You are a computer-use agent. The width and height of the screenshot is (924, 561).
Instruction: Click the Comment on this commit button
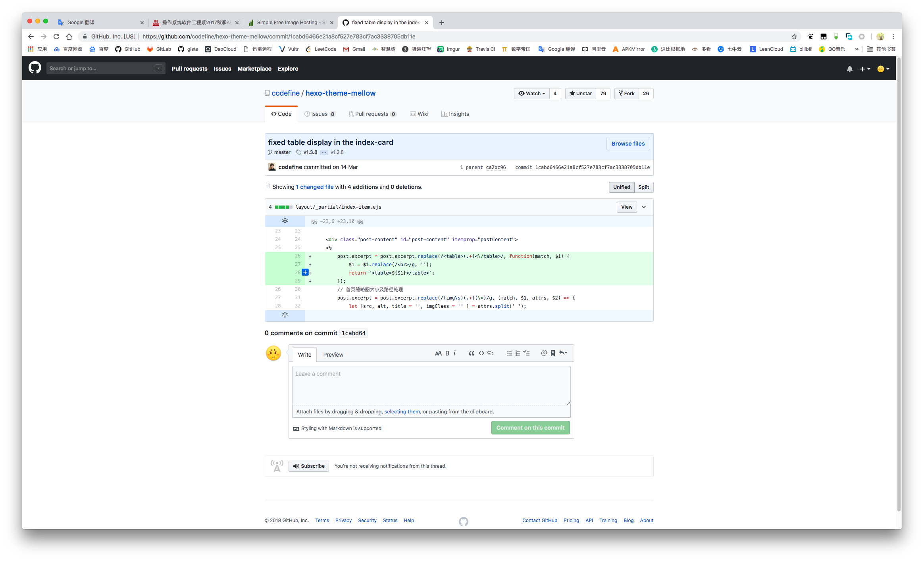pyautogui.click(x=530, y=427)
